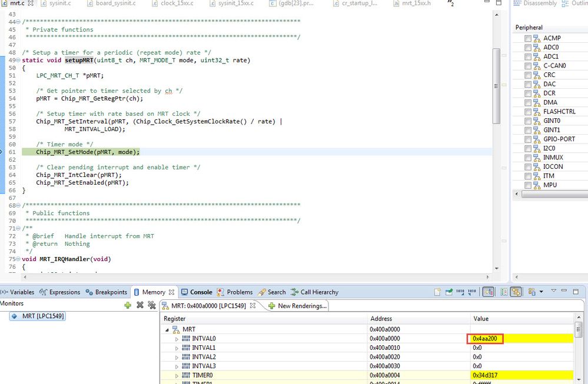Tick the ADC1 peripheral checkbox
Image resolution: width=588 pixels, height=384 pixels.
(527, 56)
